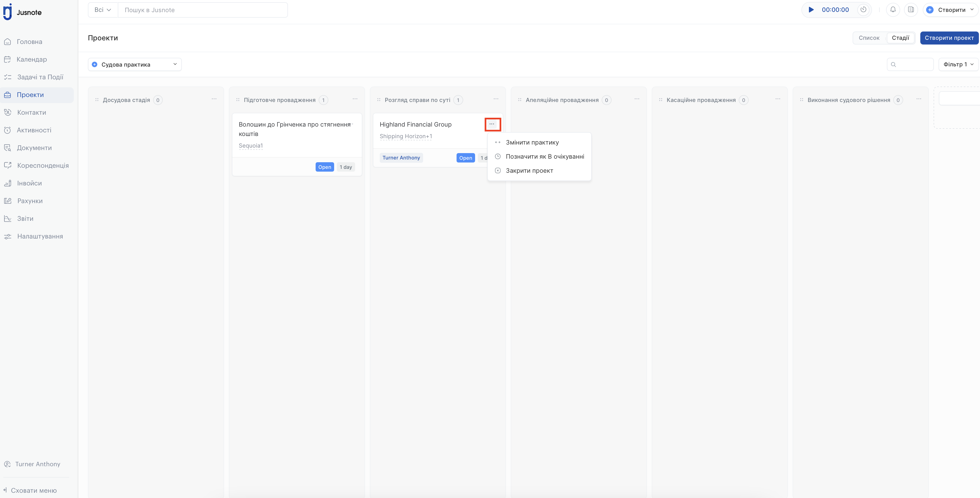Open Контакти section
Image resolution: width=980 pixels, height=498 pixels.
[x=32, y=112]
